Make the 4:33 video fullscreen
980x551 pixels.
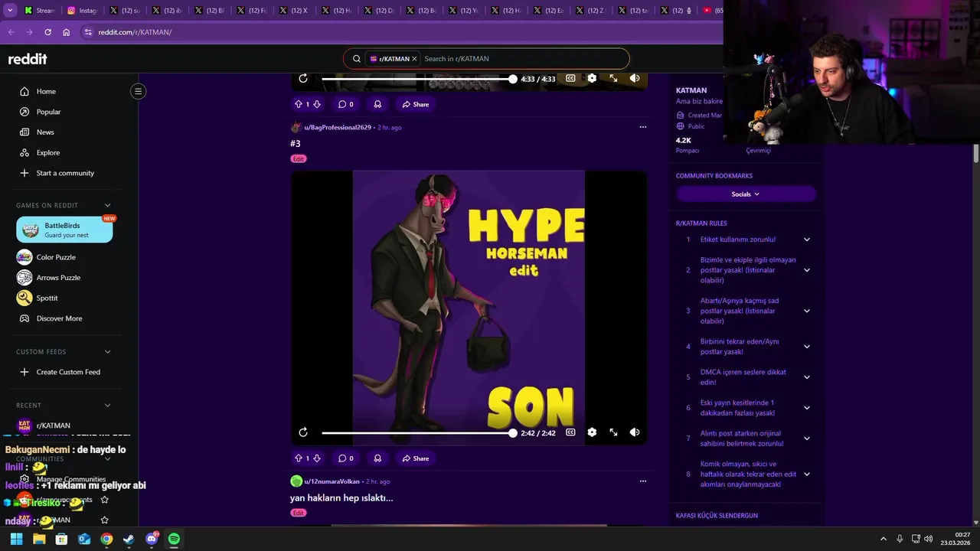(613, 78)
